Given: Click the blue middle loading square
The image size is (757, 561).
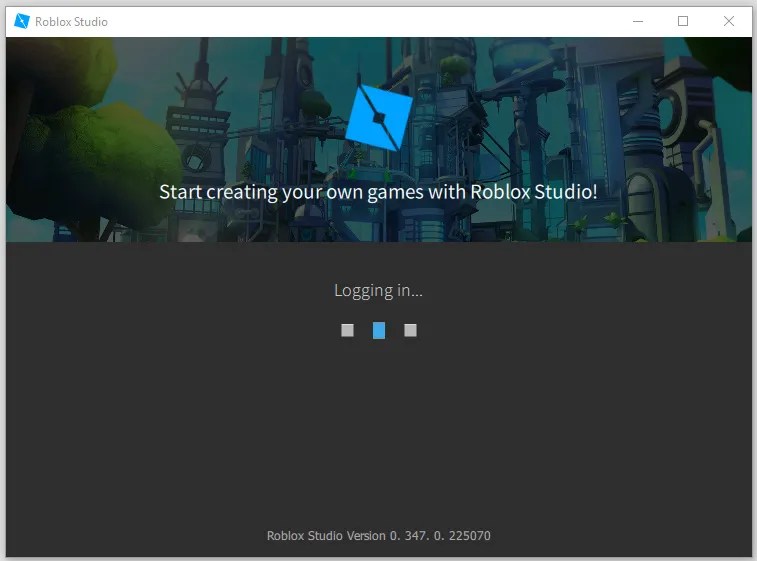Looking at the screenshot, I should pyautogui.click(x=379, y=331).
